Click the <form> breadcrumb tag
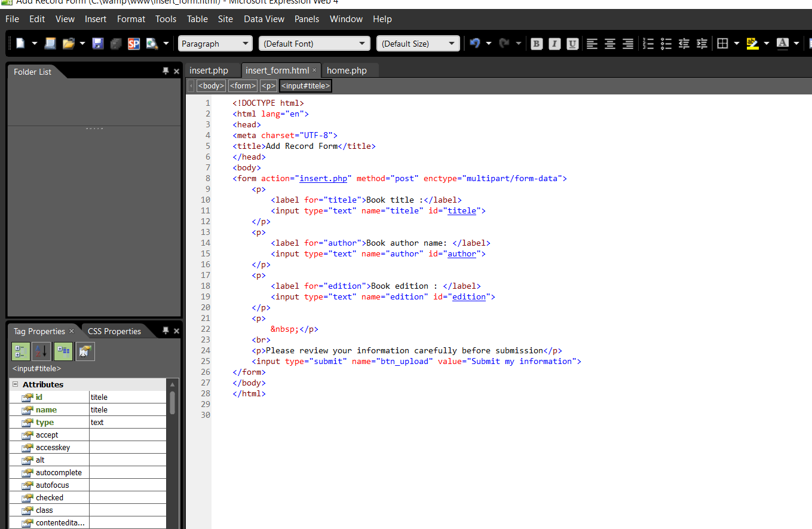This screenshot has height=529, width=812. 243,86
